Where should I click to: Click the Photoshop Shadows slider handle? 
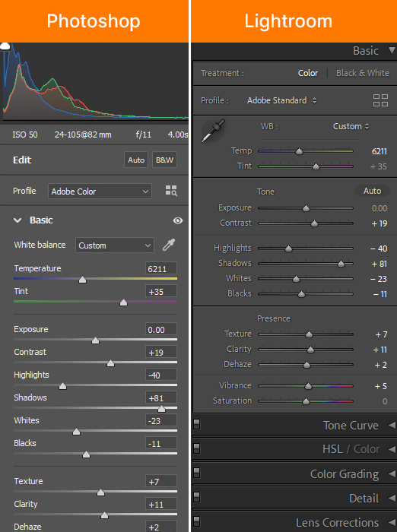pyautogui.click(x=162, y=409)
